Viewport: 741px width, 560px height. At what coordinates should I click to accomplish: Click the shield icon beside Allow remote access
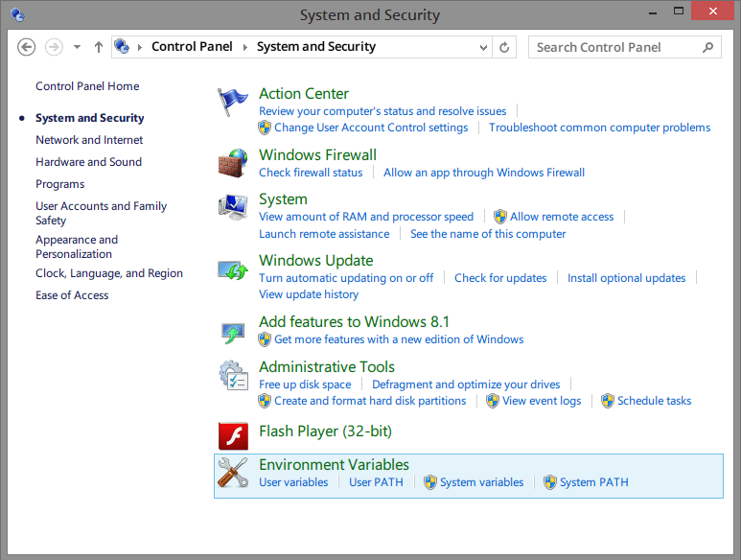tap(500, 217)
